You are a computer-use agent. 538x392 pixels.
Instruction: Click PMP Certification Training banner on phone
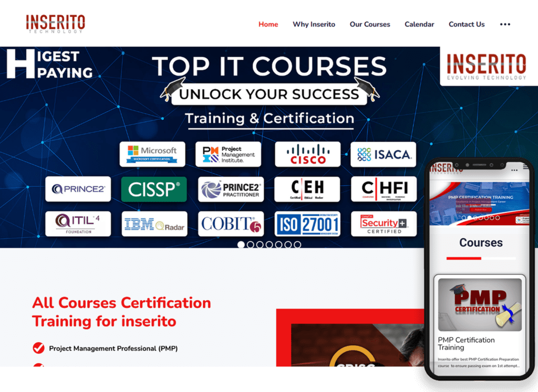coord(479,204)
